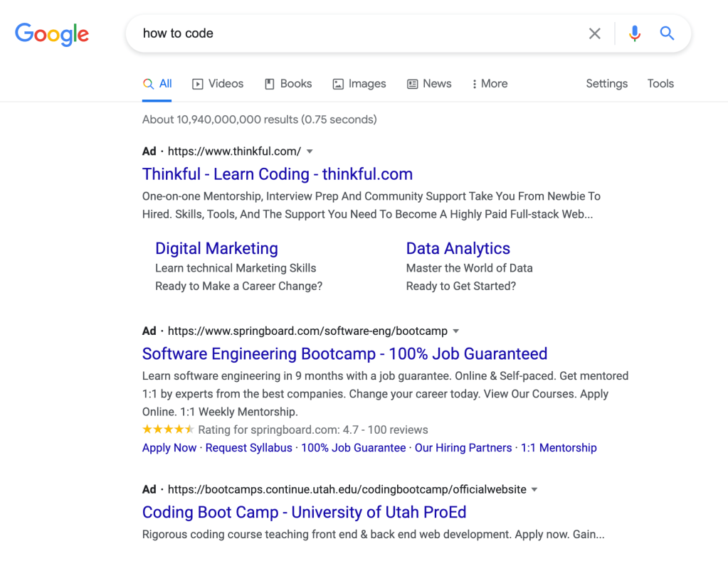Open the search Tools options

coord(660,84)
